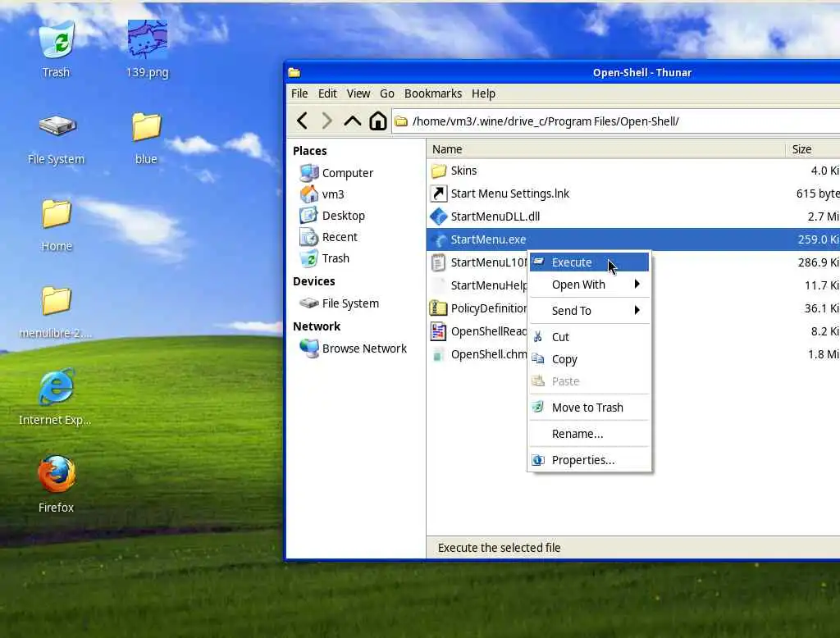Choose Execute in the context menu
Screen dimensions: 840x638
[589, 262]
